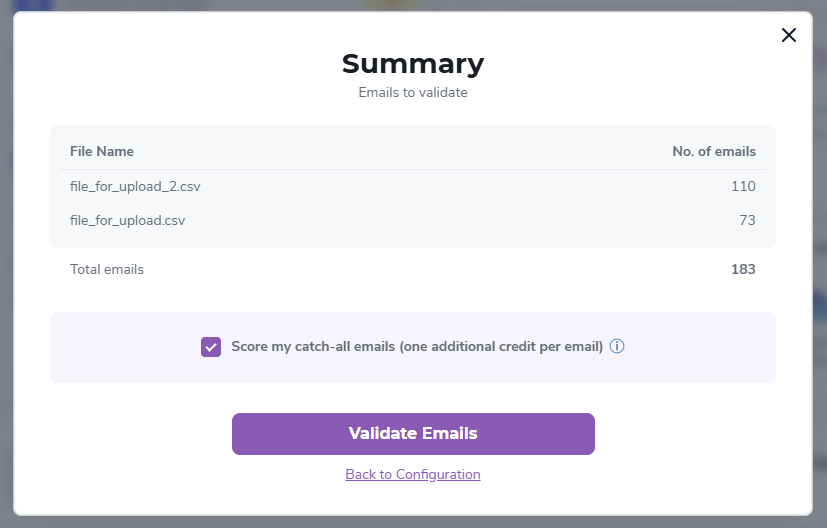Click the word Configuration in the underlined link

pos(438,474)
